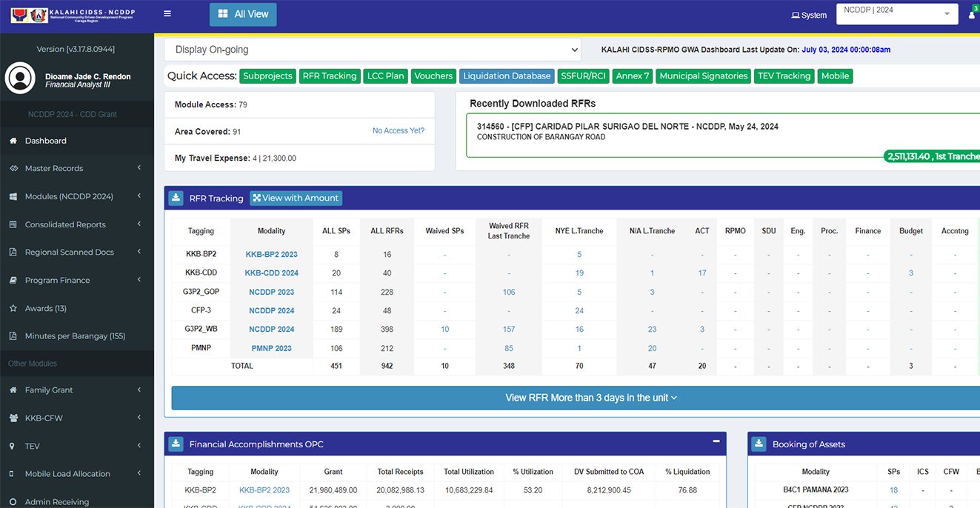Open the System menu item
This screenshot has height=508, width=980.
(x=808, y=14)
